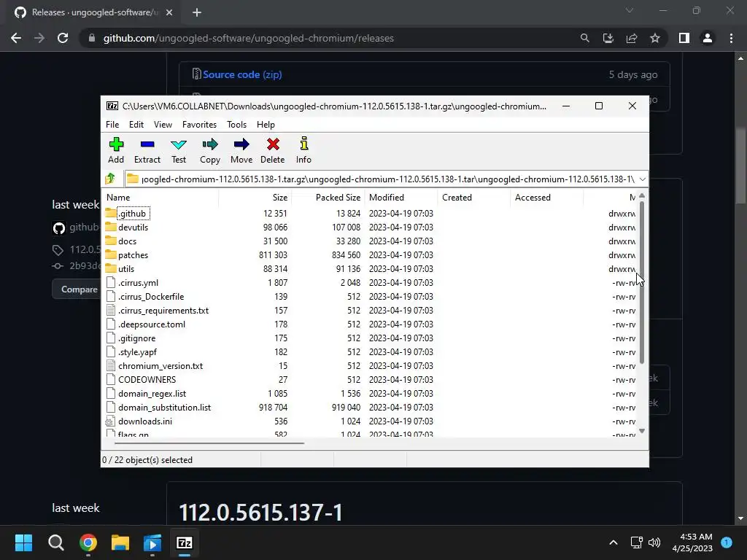Open the Chrome profile icon
The image size is (747, 560).
coord(708,38)
